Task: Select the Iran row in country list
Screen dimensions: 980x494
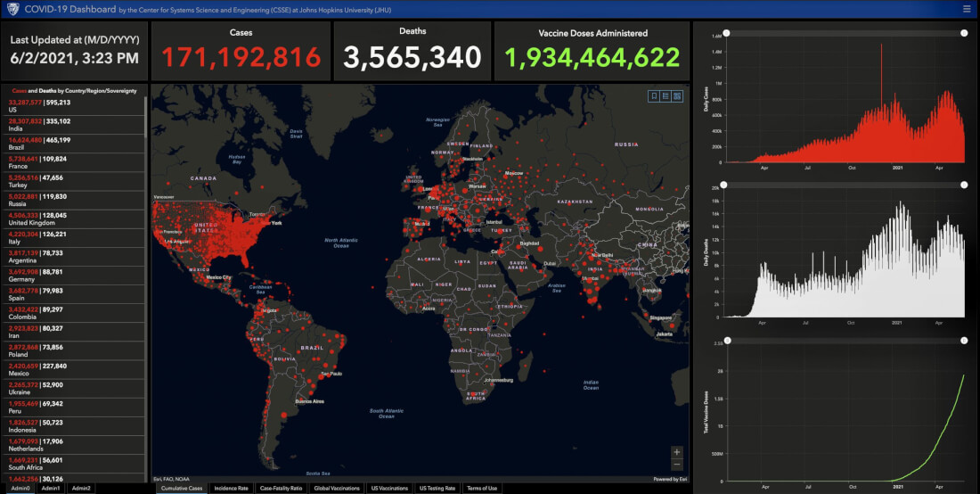Action: (74, 332)
